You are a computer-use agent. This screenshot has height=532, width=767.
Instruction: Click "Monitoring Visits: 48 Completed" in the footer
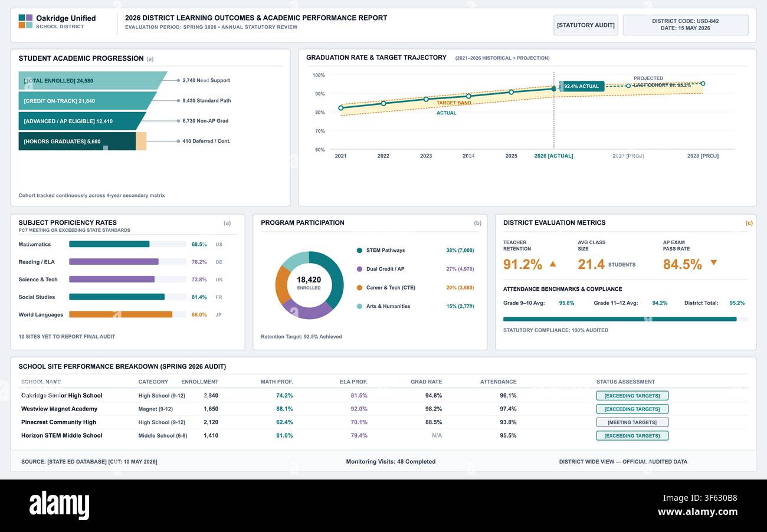click(x=391, y=462)
